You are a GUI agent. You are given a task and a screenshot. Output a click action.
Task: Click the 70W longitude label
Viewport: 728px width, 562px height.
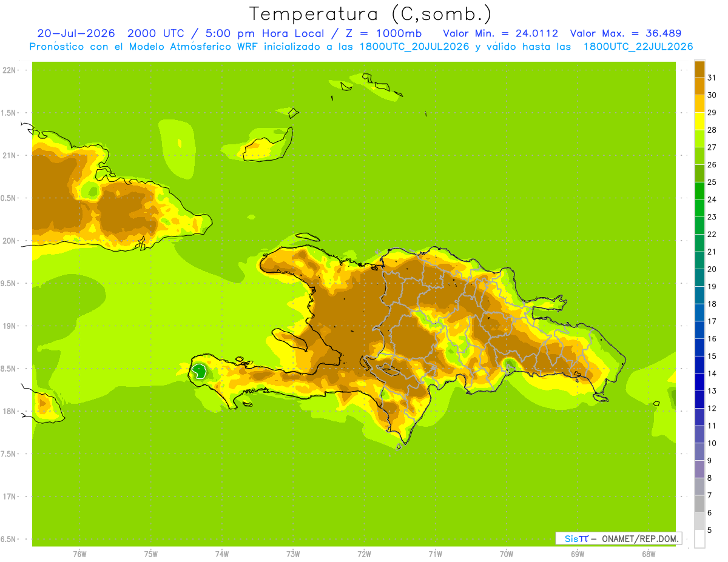tap(507, 554)
